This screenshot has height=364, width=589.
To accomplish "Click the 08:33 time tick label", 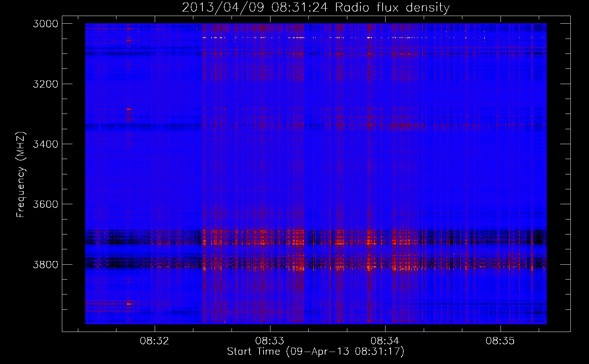I will point(270,341).
